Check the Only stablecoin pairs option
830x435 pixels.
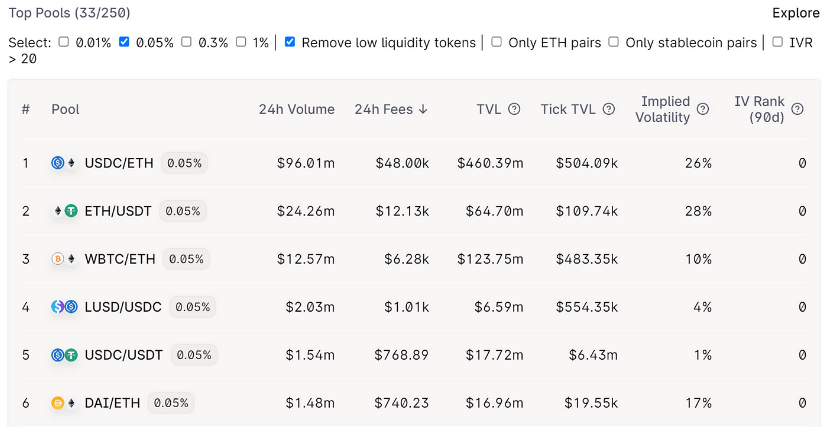[614, 42]
